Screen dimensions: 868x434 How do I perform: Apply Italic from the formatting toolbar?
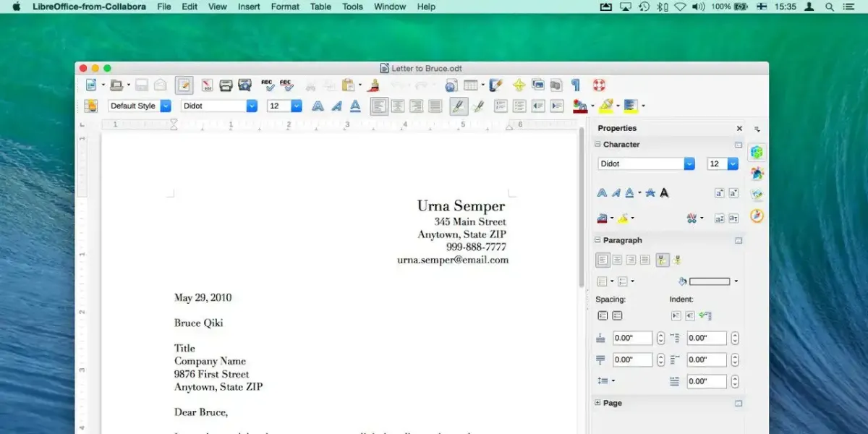[x=336, y=106]
